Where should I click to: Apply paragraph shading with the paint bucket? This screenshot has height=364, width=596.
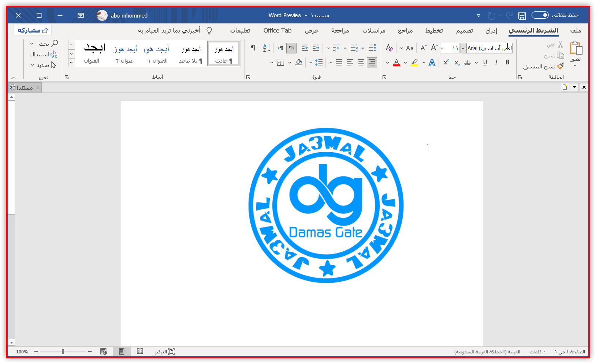[299, 63]
